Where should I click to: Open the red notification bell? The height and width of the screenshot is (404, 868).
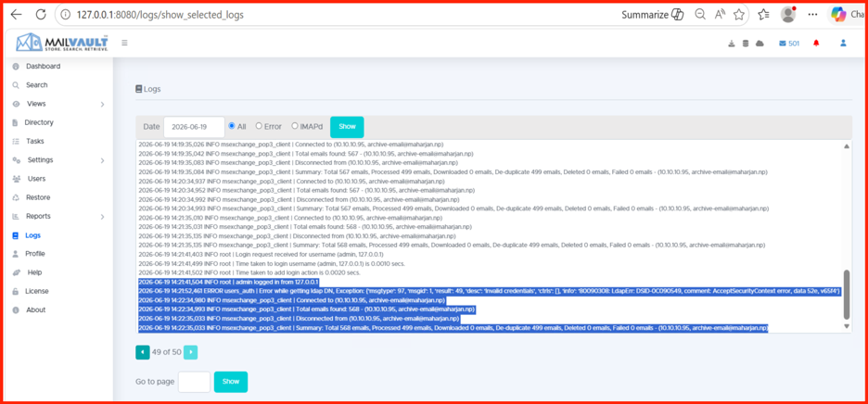coord(816,44)
